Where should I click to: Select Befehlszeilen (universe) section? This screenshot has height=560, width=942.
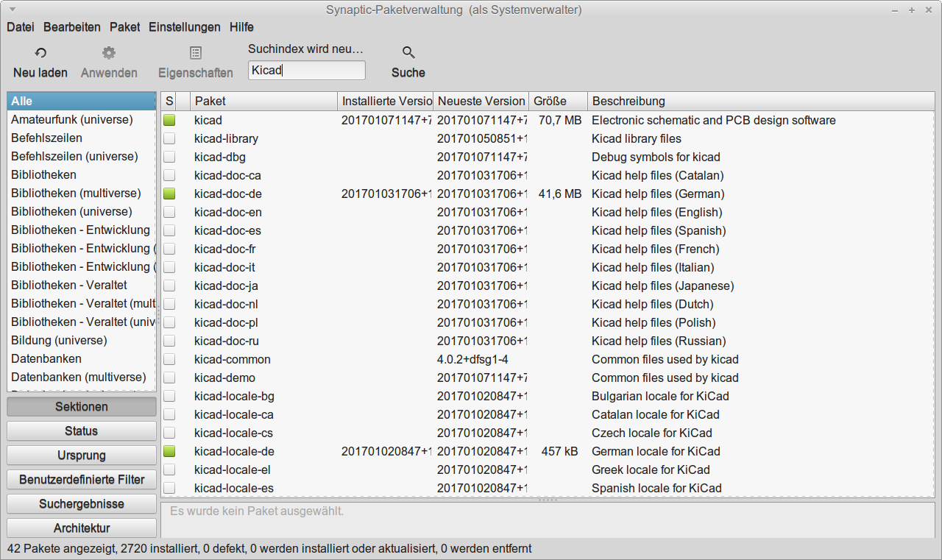[x=81, y=157]
